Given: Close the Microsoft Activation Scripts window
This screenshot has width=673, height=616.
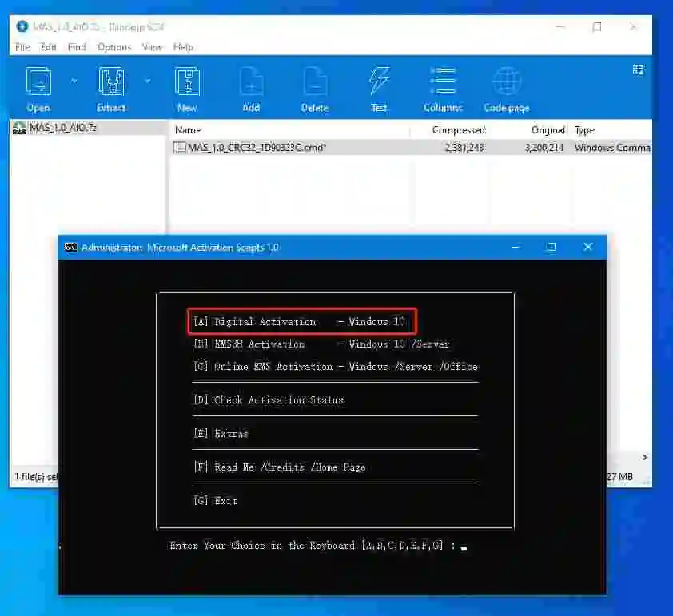Looking at the screenshot, I should [x=588, y=247].
